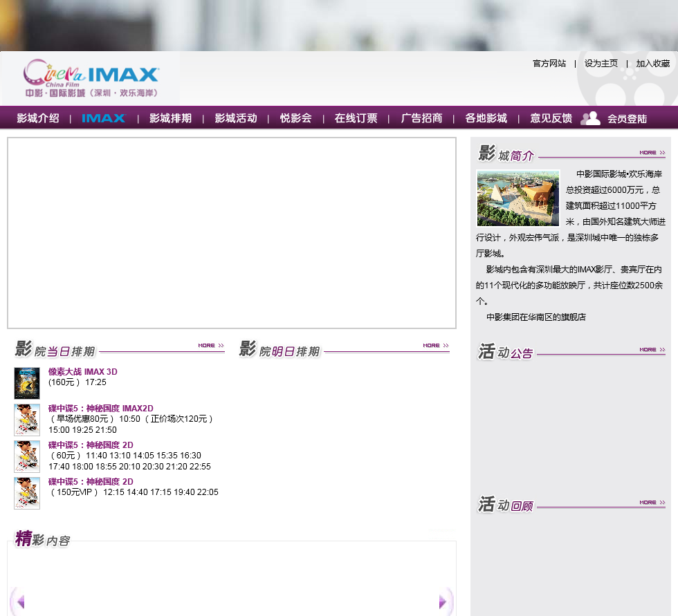Open 悦影会 menu item

point(296,118)
